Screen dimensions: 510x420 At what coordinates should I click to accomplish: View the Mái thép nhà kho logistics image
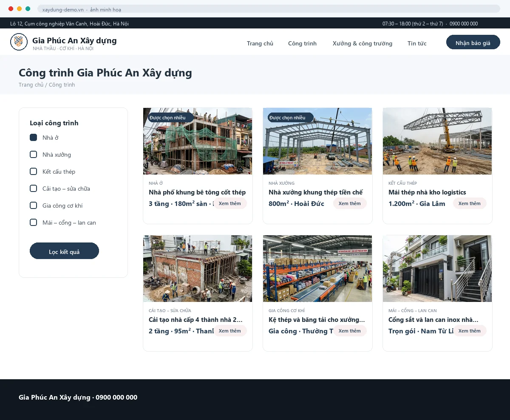tap(437, 141)
